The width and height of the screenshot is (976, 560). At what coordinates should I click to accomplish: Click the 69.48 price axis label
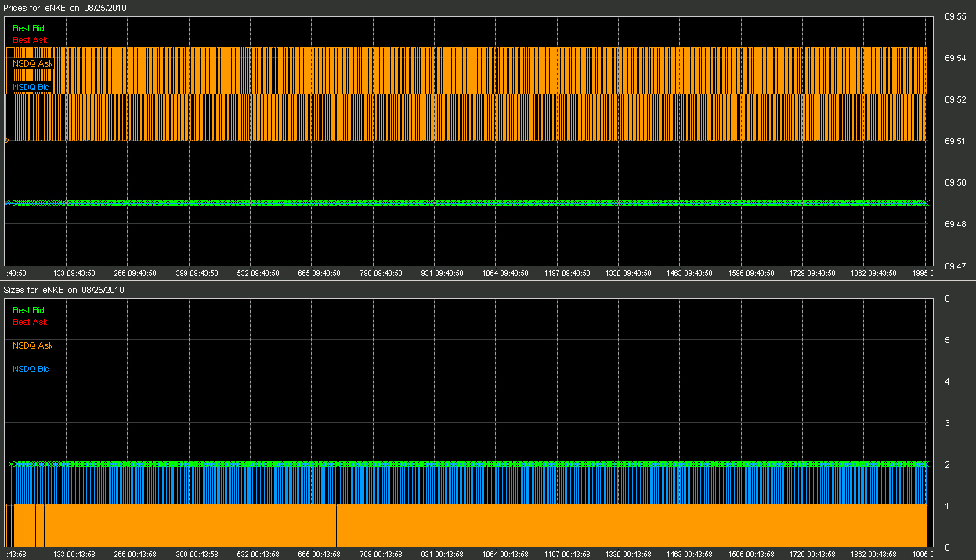click(x=955, y=224)
